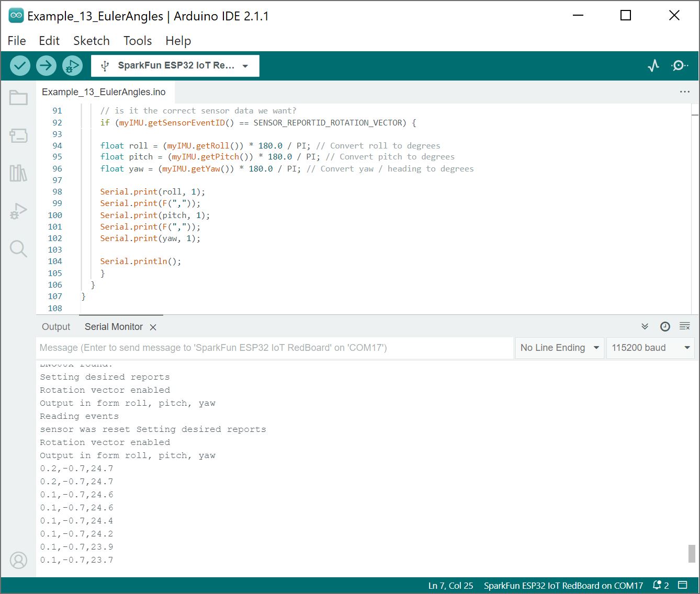Click the Verify sketch checkmark button
The image size is (700, 594).
[20, 65]
